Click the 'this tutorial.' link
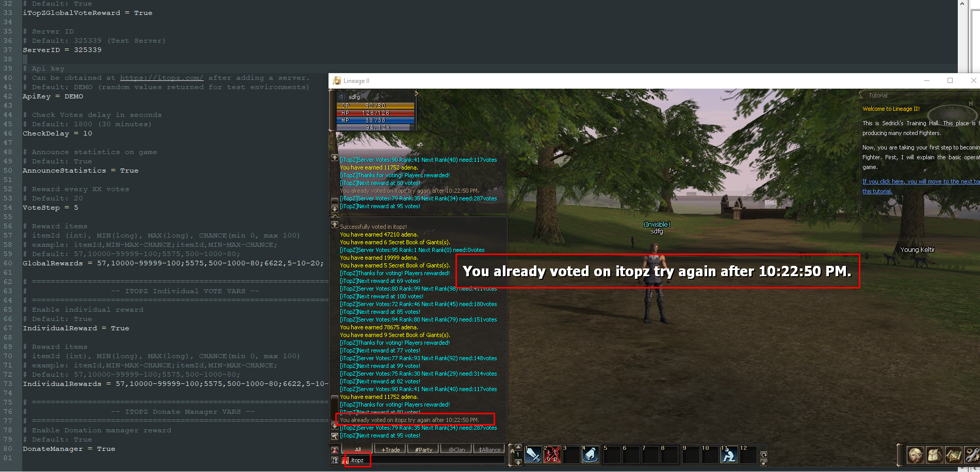The image size is (980, 472). (877, 191)
